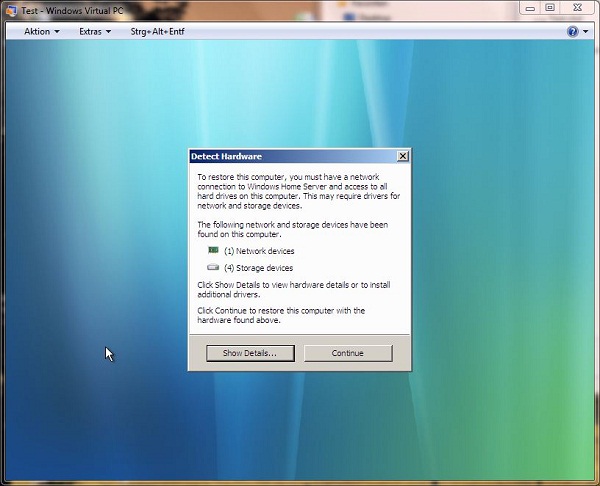Maximize the Windows Virtual PC window
The image size is (600, 486).
pos(550,8)
